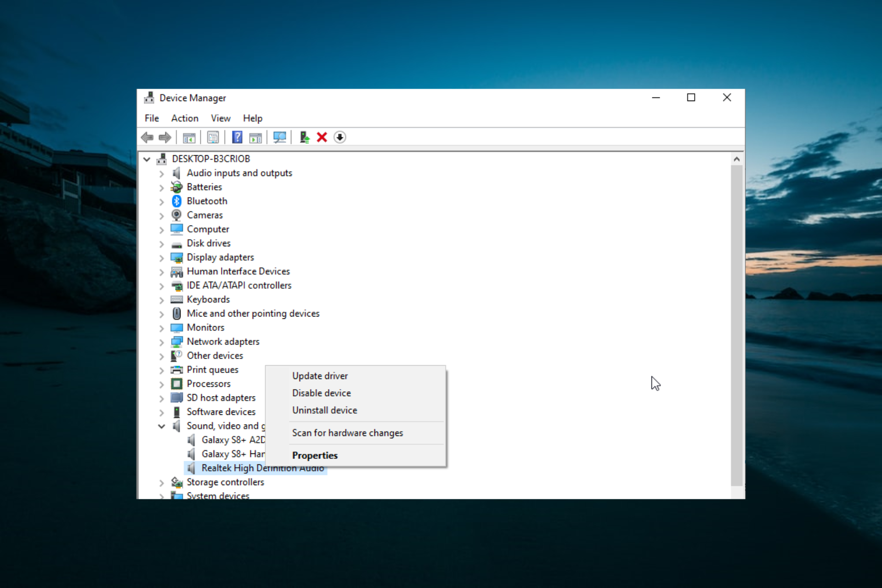Click the Print queues category icon
This screenshot has height=588, width=882.
(176, 370)
